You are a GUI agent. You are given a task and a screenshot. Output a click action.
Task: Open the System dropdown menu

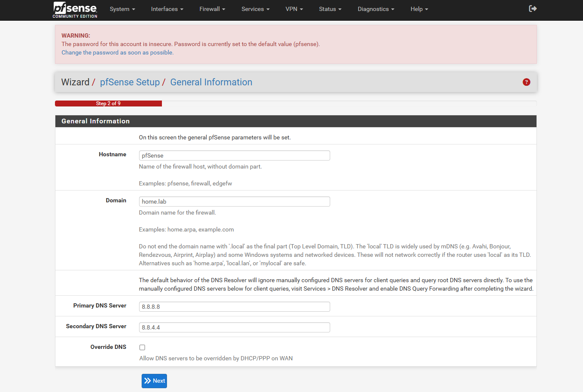pos(122,9)
